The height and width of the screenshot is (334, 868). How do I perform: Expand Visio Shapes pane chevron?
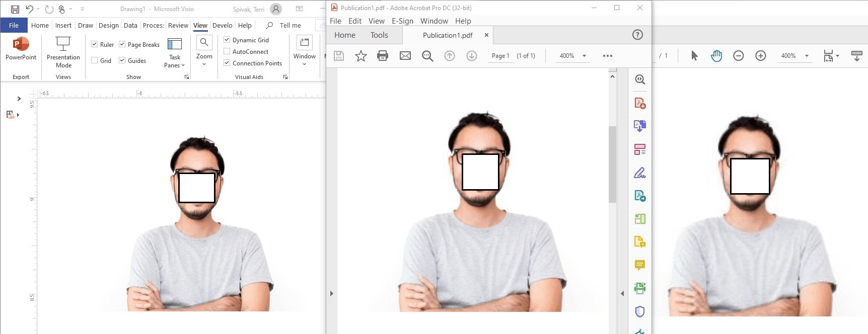(19, 99)
